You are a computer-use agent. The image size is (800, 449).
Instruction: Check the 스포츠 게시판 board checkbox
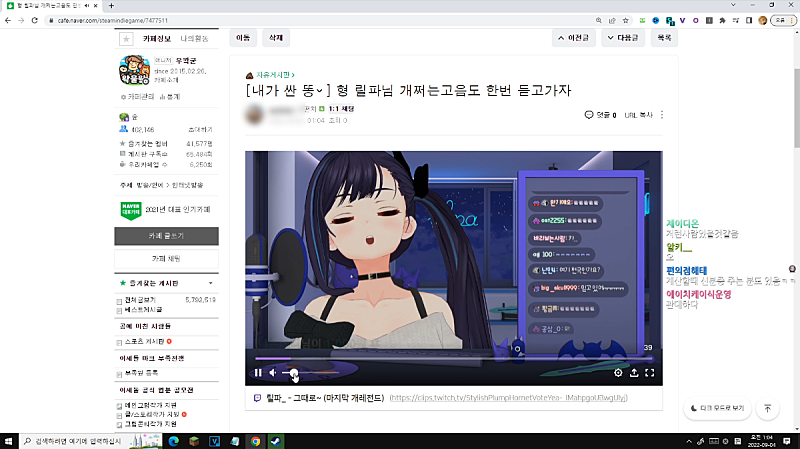tap(120, 341)
